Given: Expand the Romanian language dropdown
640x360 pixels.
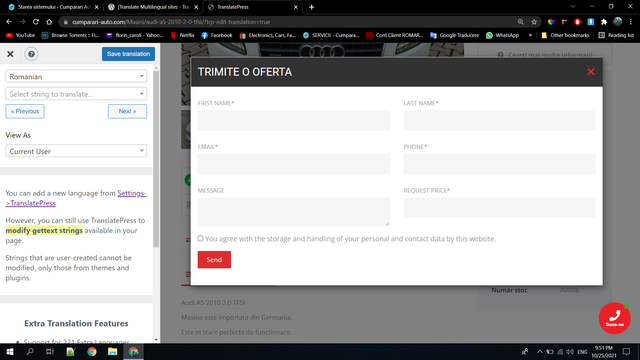Looking at the screenshot, I should pos(76,76).
